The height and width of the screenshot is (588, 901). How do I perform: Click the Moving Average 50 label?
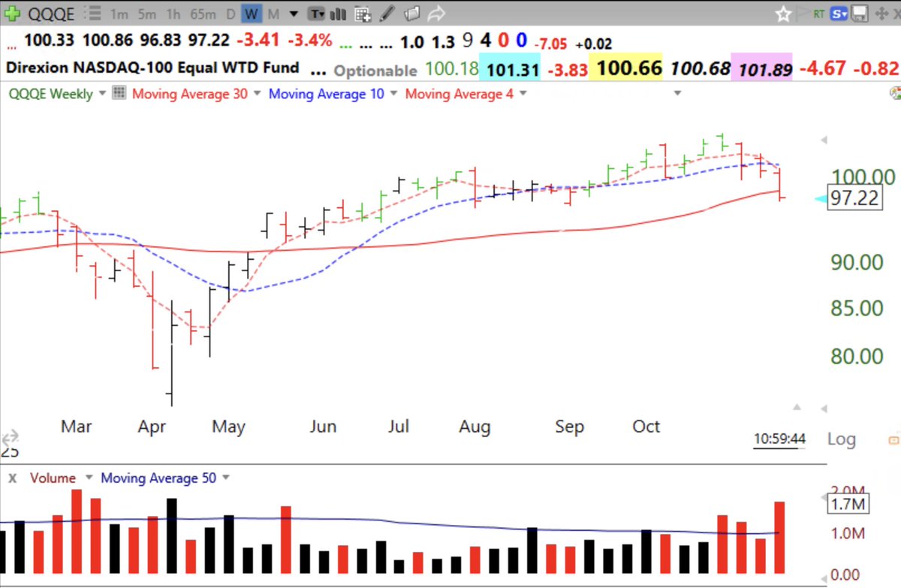(x=158, y=478)
